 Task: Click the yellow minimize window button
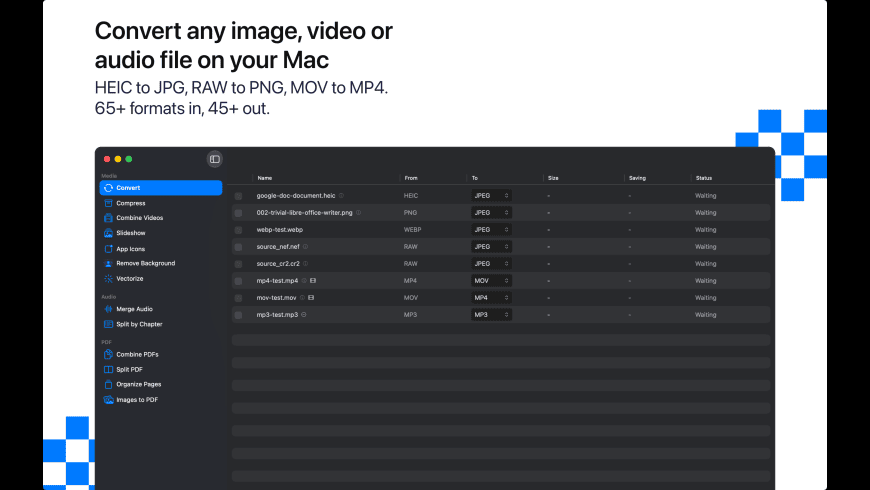click(x=118, y=159)
